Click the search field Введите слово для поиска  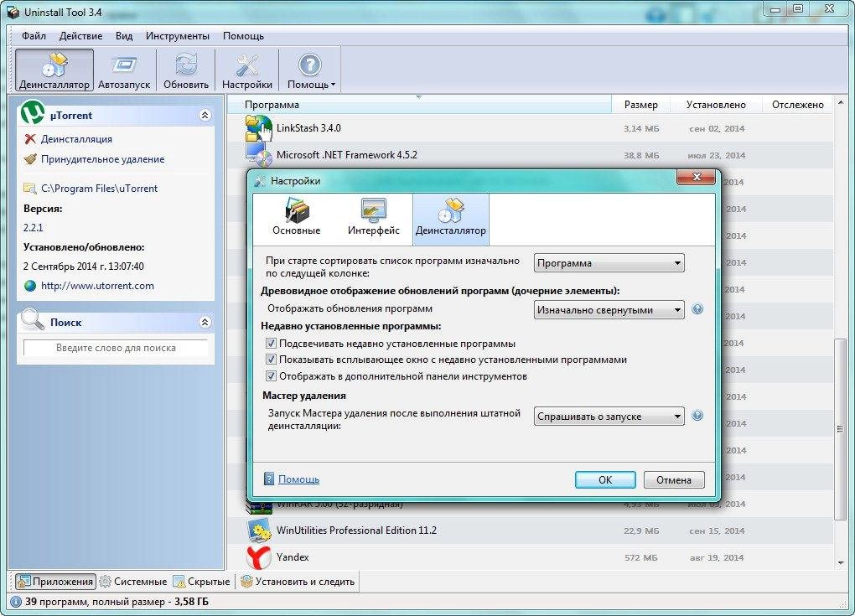click(x=116, y=348)
